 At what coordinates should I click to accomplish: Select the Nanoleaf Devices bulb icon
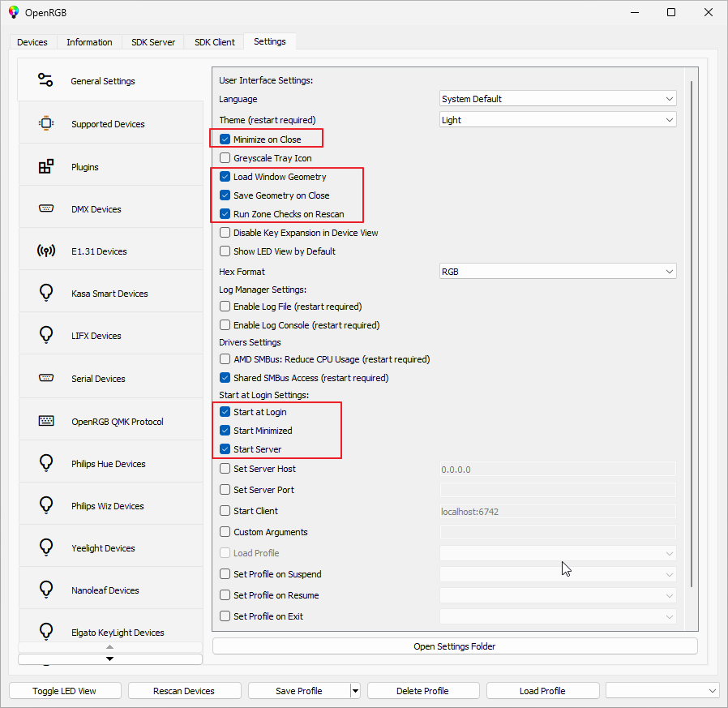pos(45,588)
